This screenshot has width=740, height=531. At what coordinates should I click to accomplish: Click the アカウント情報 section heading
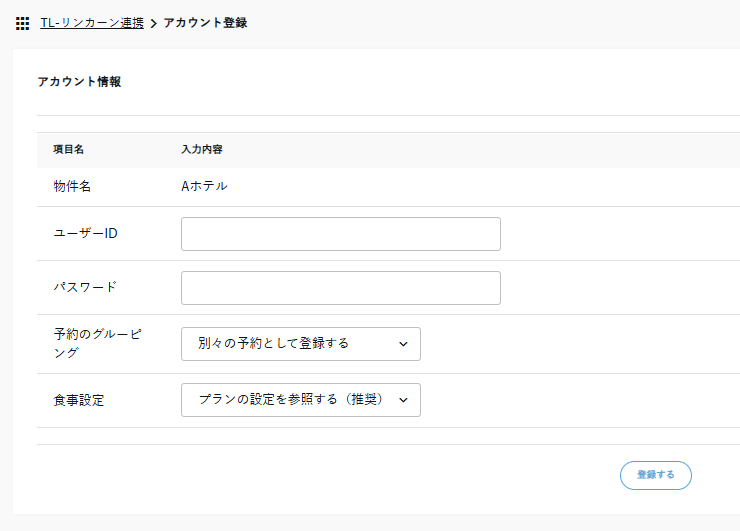[79, 82]
